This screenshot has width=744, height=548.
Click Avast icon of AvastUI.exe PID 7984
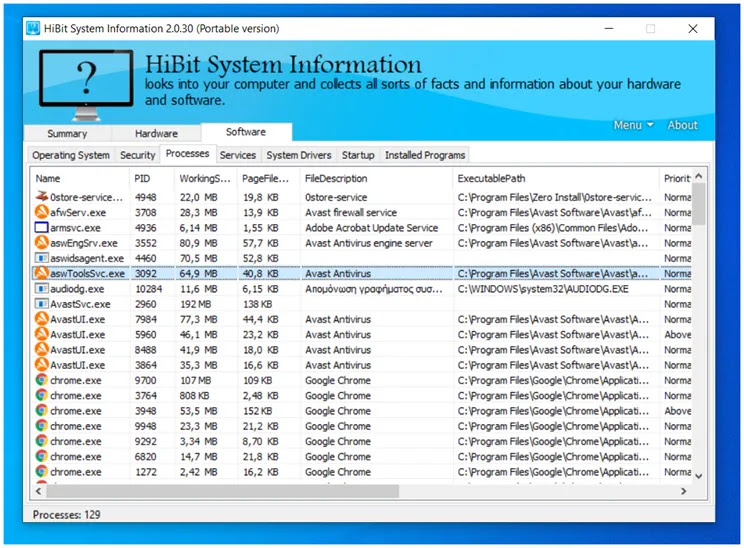click(42, 319)
